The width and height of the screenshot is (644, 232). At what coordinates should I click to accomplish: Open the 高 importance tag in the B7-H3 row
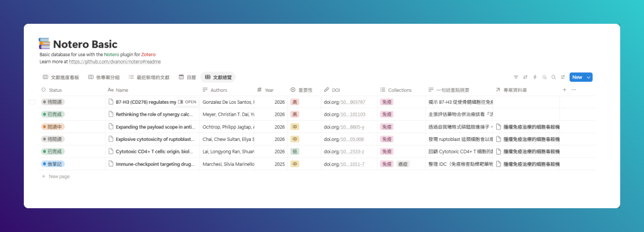pyautogui.click(x=294, y=102)
